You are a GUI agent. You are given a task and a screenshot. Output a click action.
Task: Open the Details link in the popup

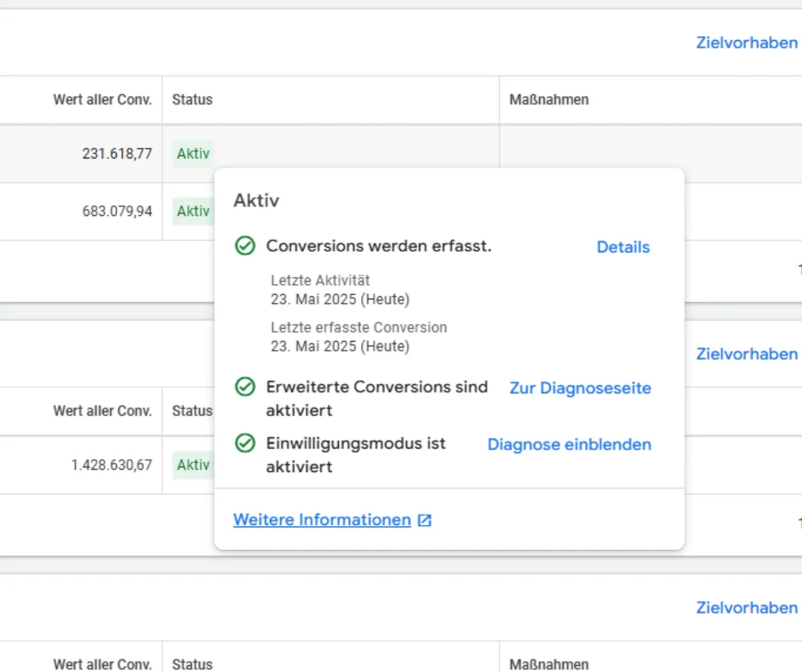(x=623, y=247)
